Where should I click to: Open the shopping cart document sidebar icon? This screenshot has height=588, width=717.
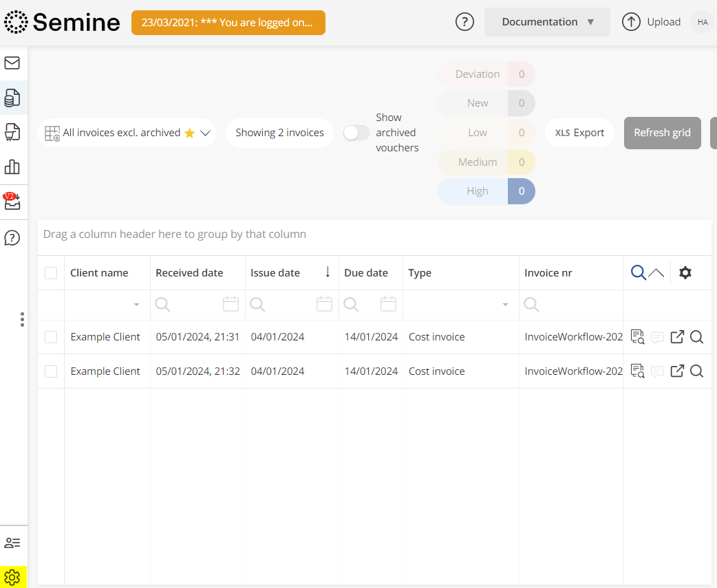point(12,132)
